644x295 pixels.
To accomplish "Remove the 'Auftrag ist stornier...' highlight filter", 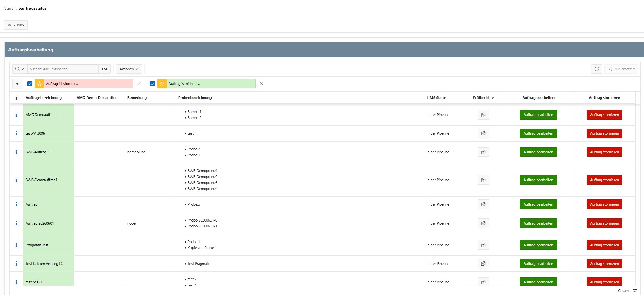I will click(139, 84).
